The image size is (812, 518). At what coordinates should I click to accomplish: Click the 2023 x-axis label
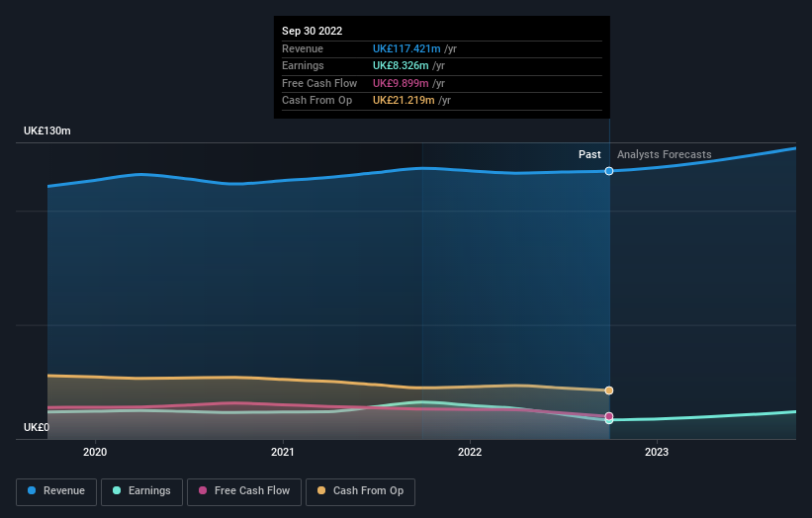pos(657,452)
